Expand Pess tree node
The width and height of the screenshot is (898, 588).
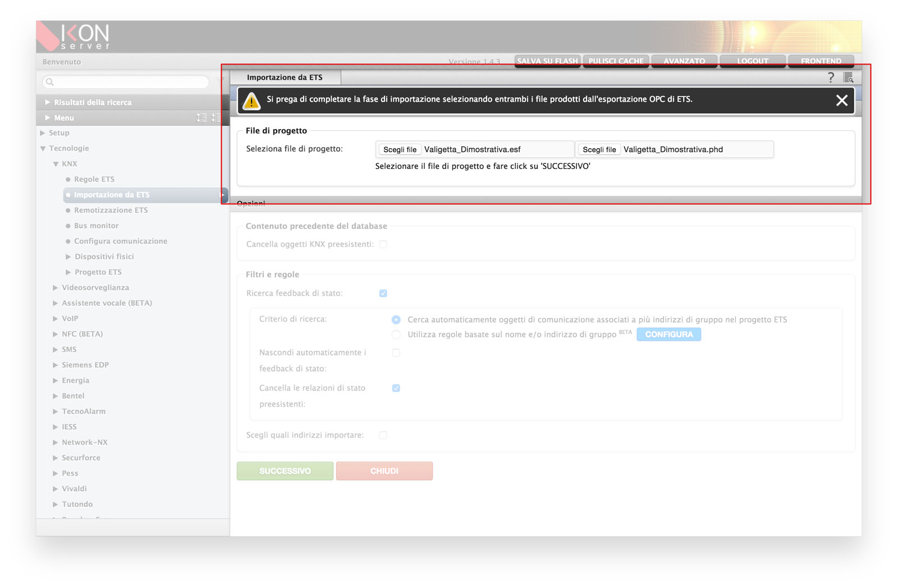click(x=56, y=474)
